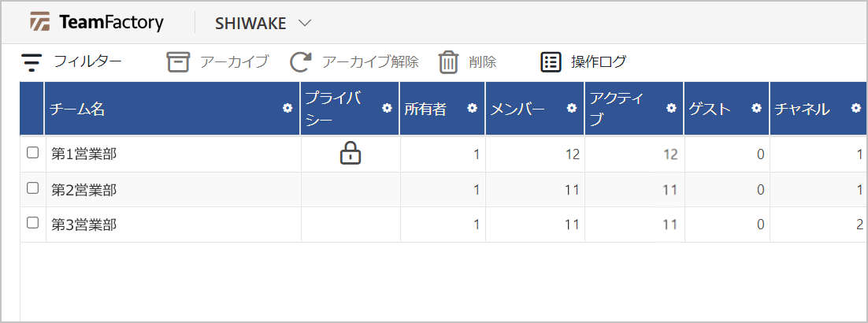
Task: Tick the 第3営業部 row checkbox
Action: [33, 223]
